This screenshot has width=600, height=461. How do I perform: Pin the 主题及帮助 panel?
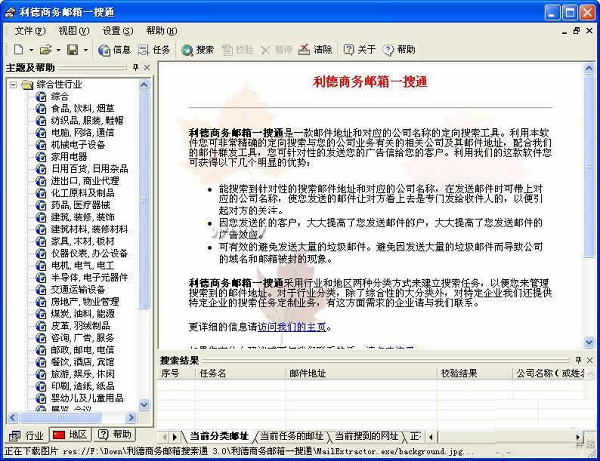[135, 67]
